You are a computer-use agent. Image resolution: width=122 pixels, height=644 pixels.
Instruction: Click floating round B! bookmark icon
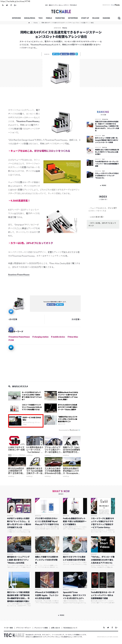[x=11, y=347]
